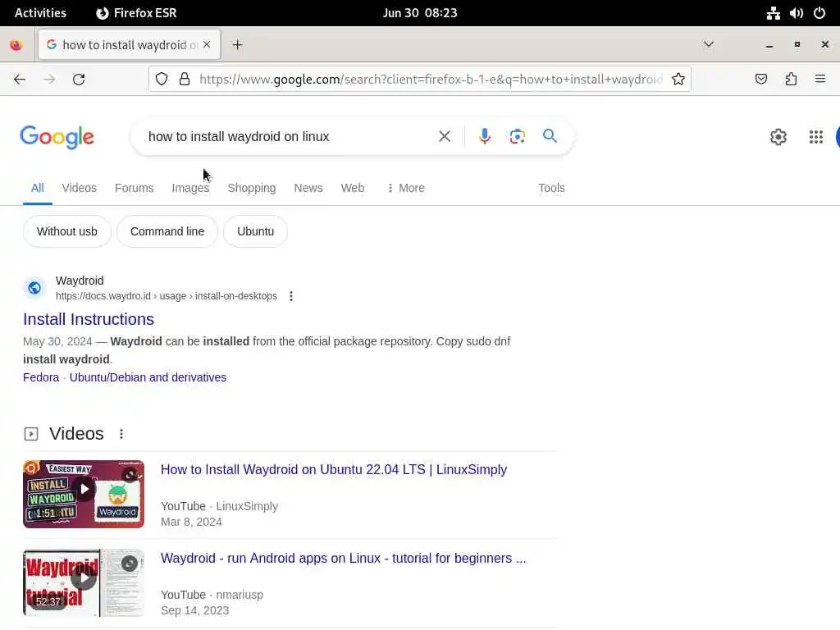
Task: View site security via padlock icon
Action: click(x=185, y=80)
